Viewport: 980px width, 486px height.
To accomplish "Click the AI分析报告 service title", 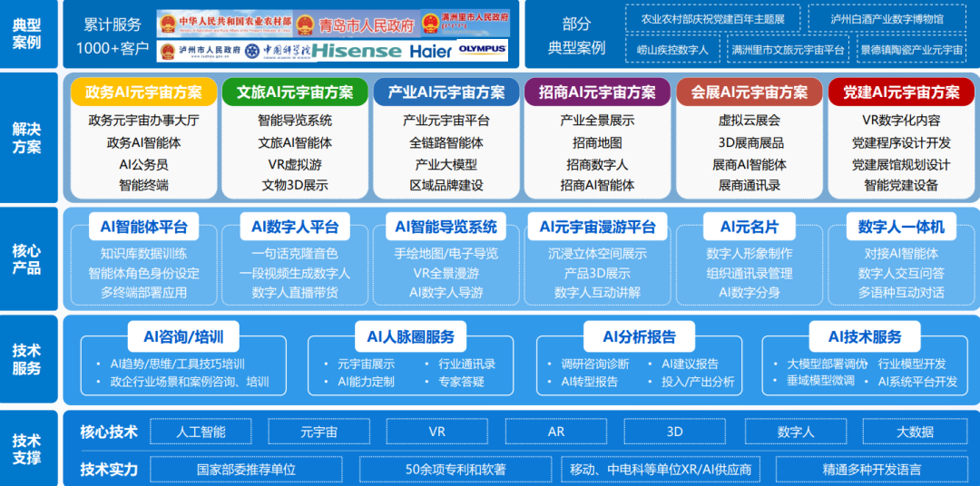I will (640, 337).
